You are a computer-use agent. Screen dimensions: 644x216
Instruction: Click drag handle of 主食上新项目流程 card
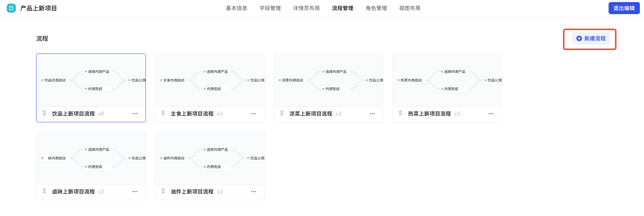tap(163, 113)
